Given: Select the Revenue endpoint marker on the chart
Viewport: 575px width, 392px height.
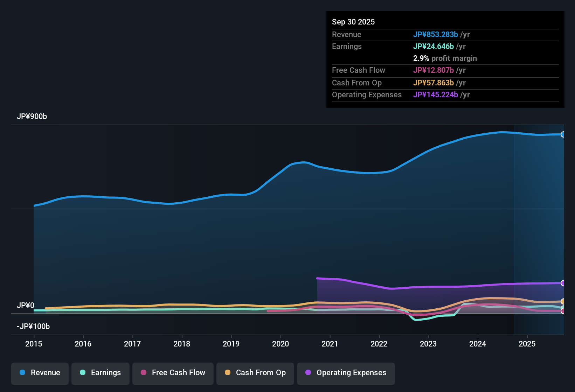Looking at the screenshot, I should point(563,134).
